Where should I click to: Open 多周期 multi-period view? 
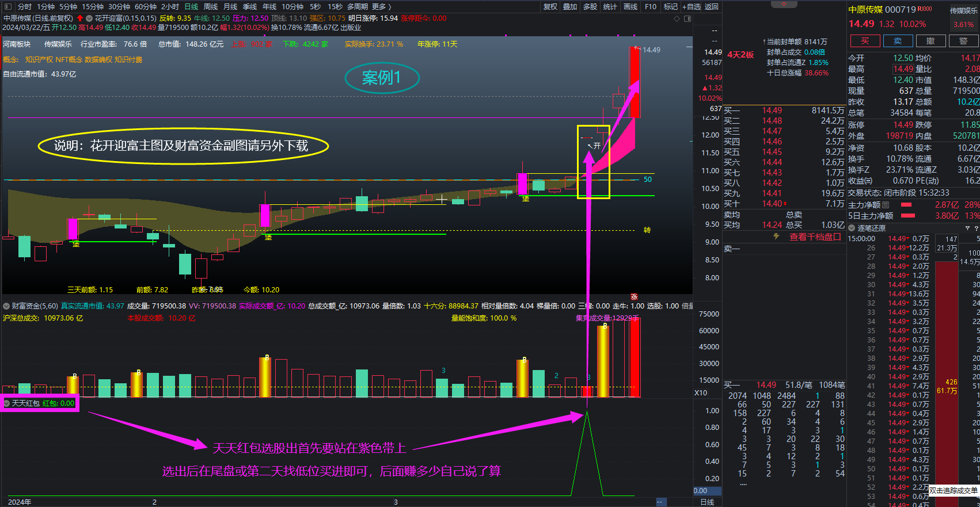point(358,6)
